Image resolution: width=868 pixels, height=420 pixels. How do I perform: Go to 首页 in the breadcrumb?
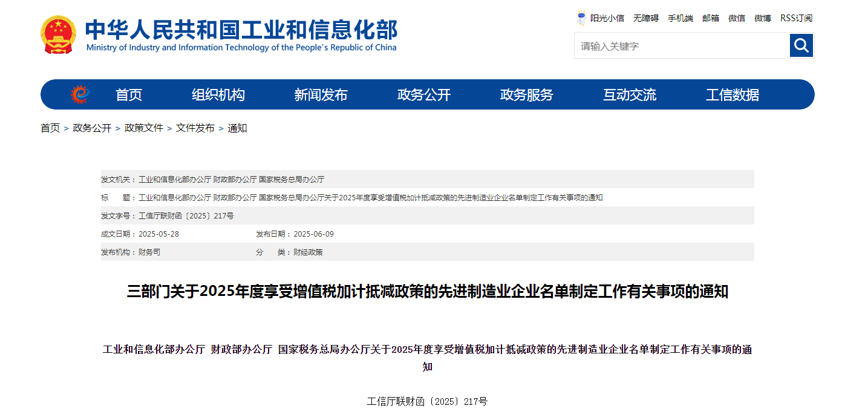click(x=50, y=128)
